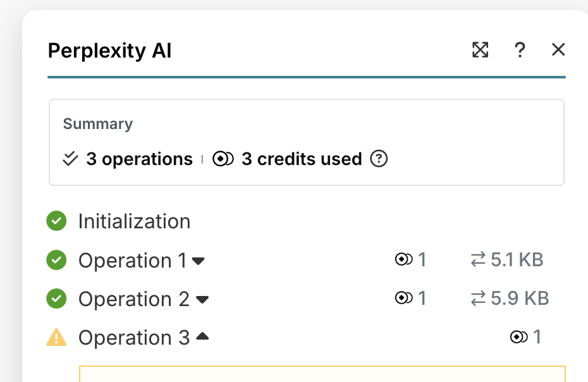
Task: Click the green check beside Initialization
Action: [57, 221]
